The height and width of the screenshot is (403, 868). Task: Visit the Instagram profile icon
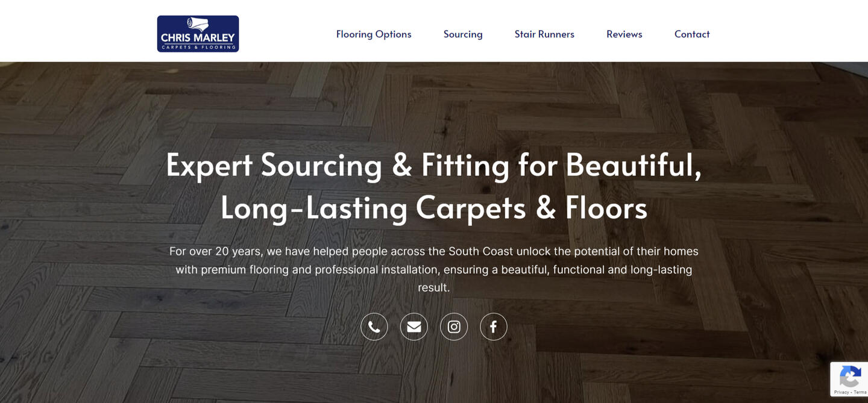(454, 326)
